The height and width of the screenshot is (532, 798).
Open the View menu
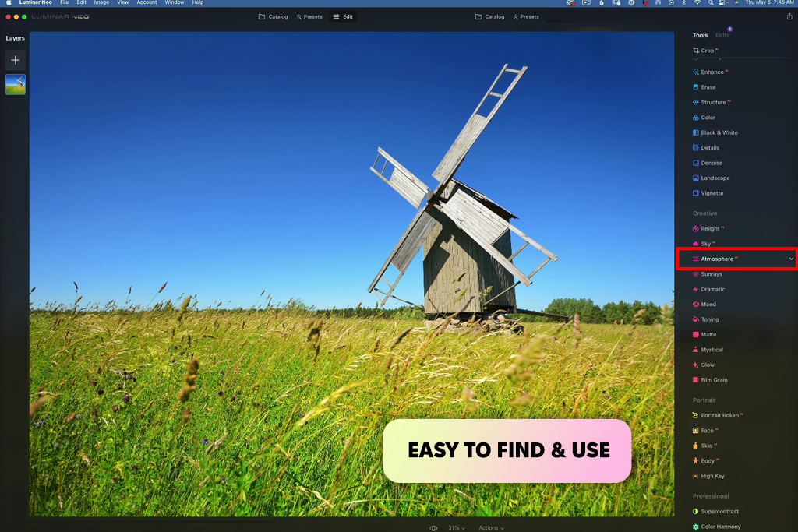click(122, 2)
